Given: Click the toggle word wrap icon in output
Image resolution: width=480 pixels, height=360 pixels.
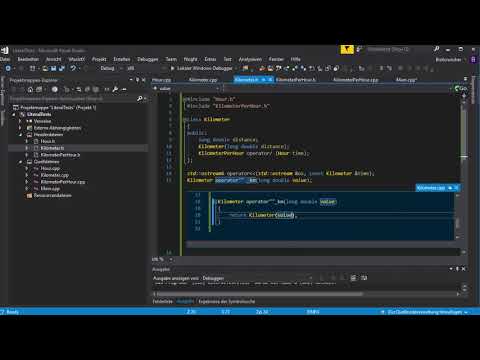Looking at the screenshot, I should pyautogui.click(x=364, y=278).
